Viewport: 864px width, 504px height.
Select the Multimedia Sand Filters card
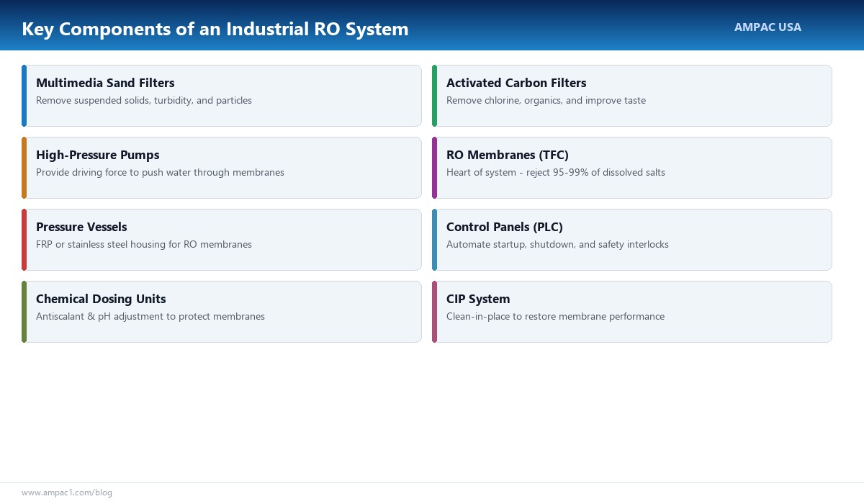pyautogui.click(x=221, y=95)
